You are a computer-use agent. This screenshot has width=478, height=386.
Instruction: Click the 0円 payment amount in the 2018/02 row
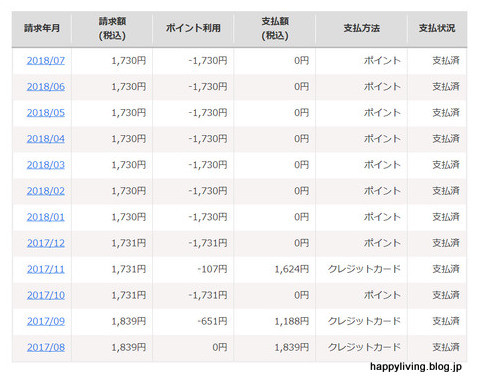[x=301, y=191]
